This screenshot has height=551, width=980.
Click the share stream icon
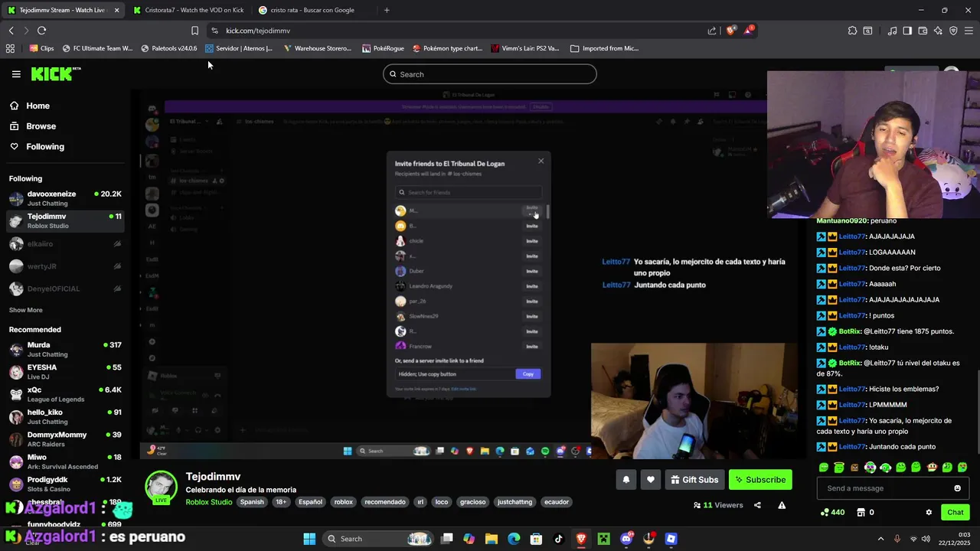point(757,505)
